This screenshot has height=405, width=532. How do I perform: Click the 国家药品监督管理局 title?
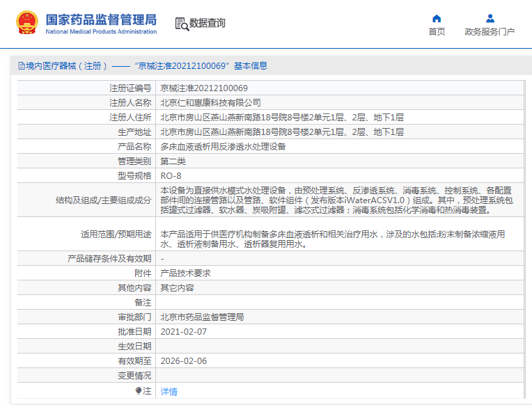(101, 19)
